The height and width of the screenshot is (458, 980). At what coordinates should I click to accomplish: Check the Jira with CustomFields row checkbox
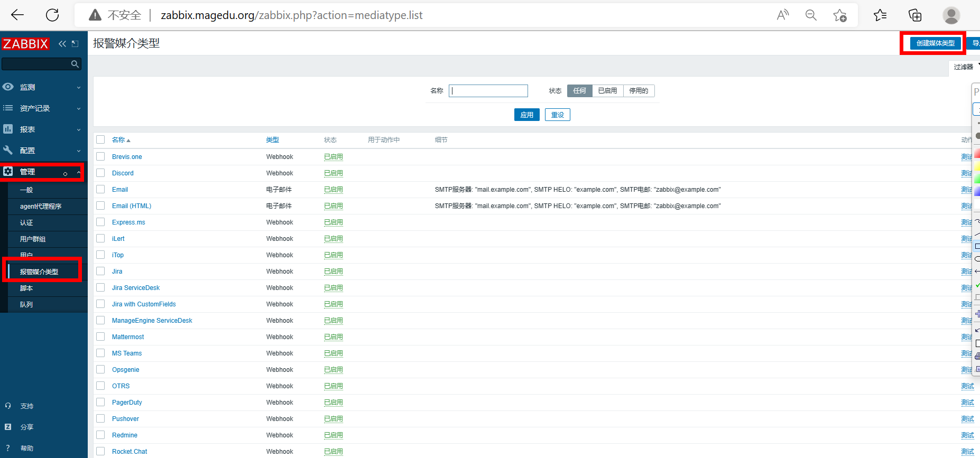[x=100, y=304]
